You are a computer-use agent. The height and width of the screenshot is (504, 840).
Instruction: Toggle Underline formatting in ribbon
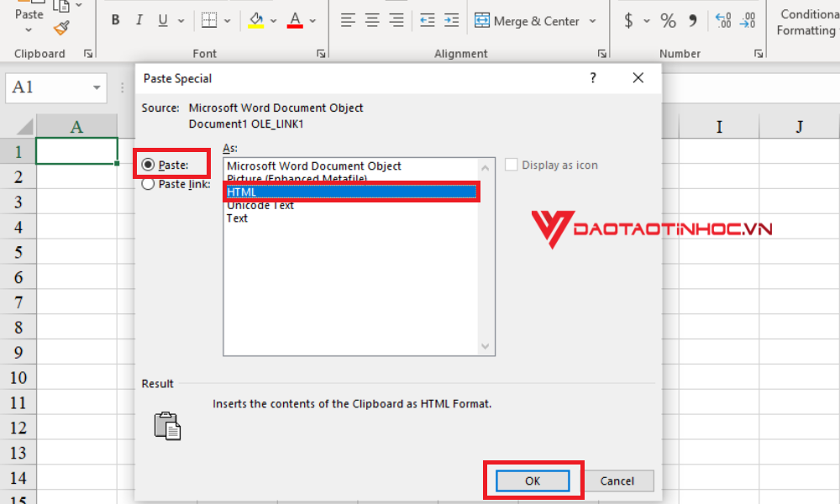click(x=163, y=20)
